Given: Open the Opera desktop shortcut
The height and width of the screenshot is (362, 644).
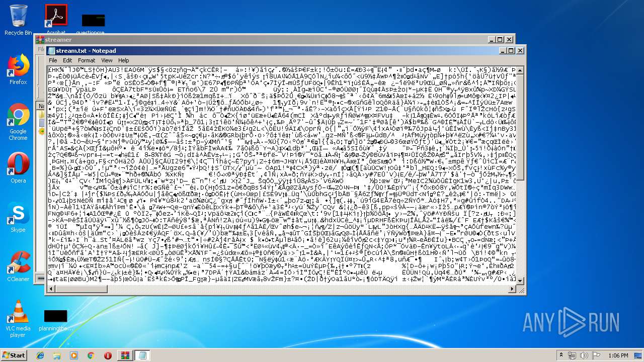Looking at the screenshot, I should click(x=18, y=168).
